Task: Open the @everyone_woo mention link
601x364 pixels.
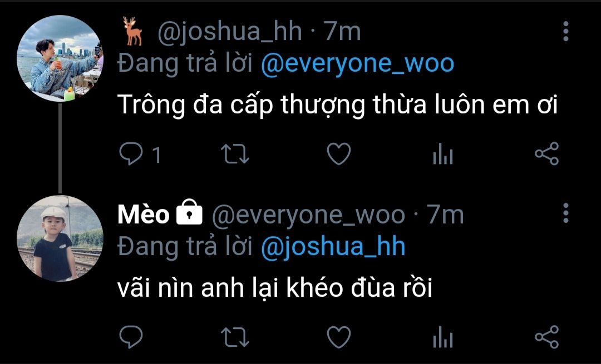Action: (x=357, y=63)
